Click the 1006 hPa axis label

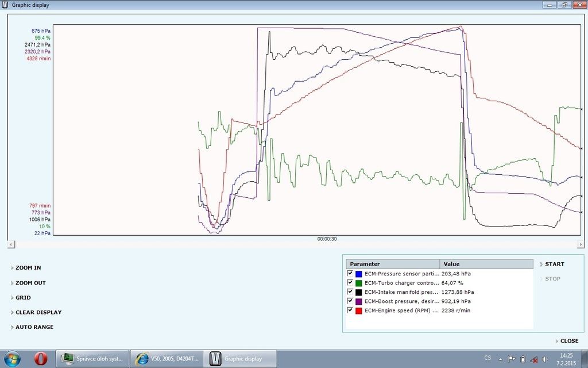(40, 220)
